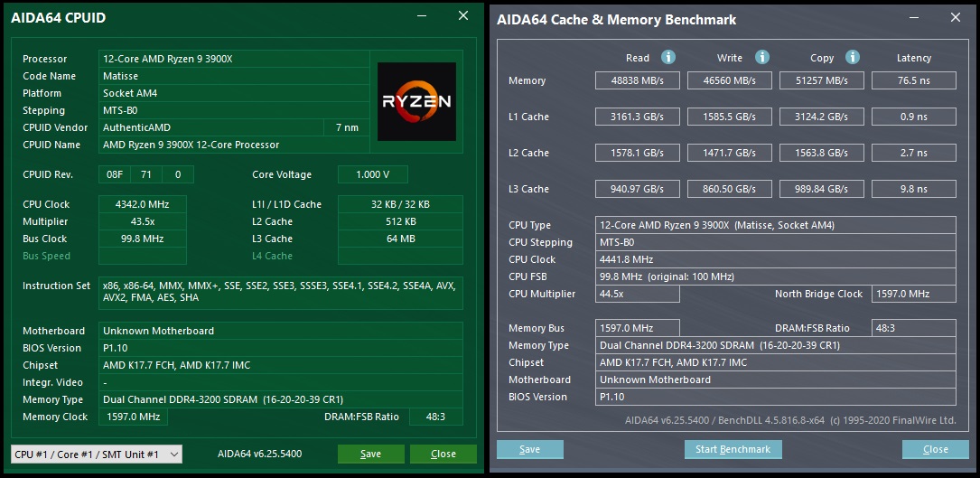Save the benchmark results

point(530,449)
